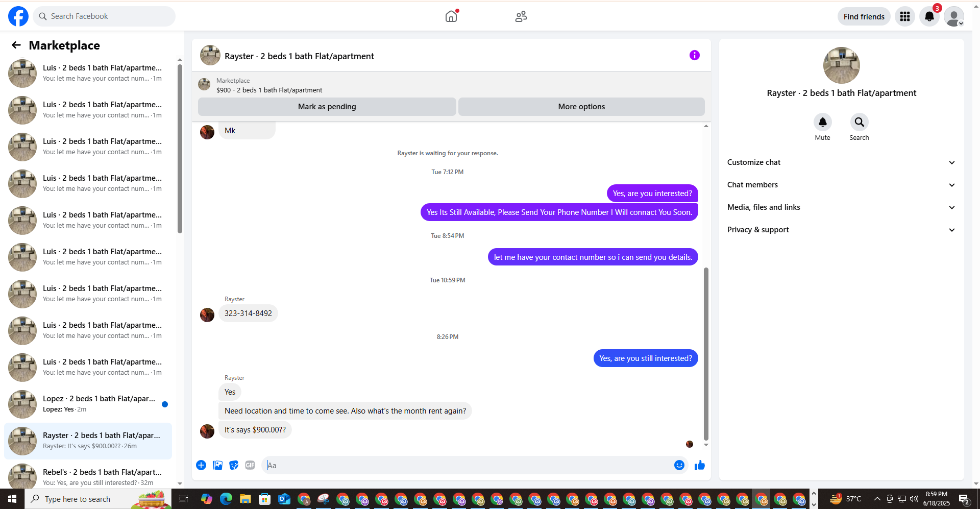980x509 pixels.
Task: Go to the Facebook Home feed icon
Action: click(x=451, y=16)
